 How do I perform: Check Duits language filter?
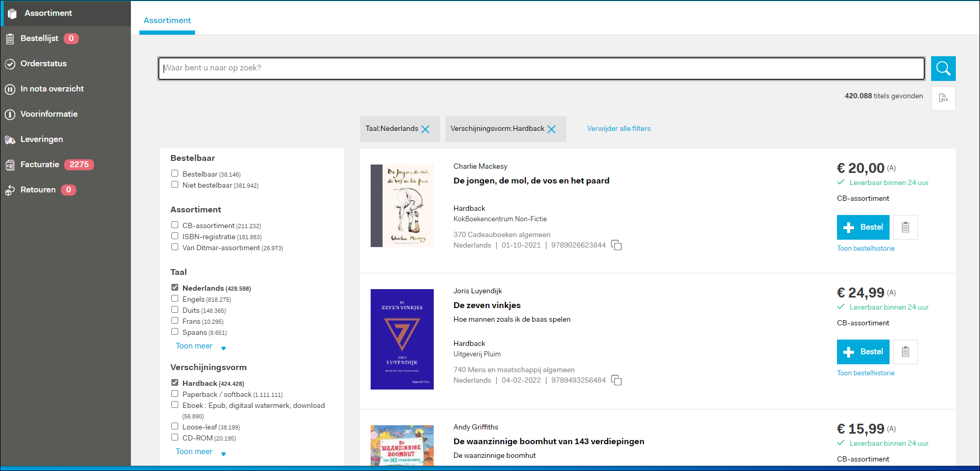(175, 310)
